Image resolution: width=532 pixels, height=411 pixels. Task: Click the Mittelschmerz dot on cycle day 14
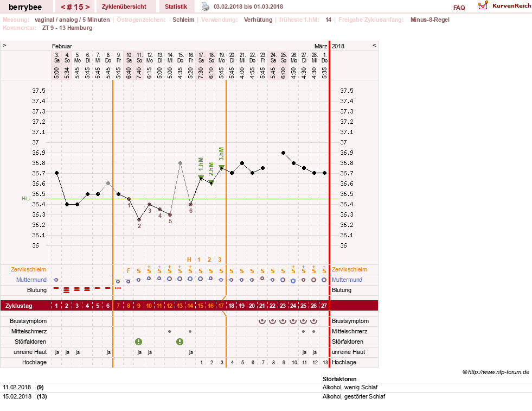(190, 331)
